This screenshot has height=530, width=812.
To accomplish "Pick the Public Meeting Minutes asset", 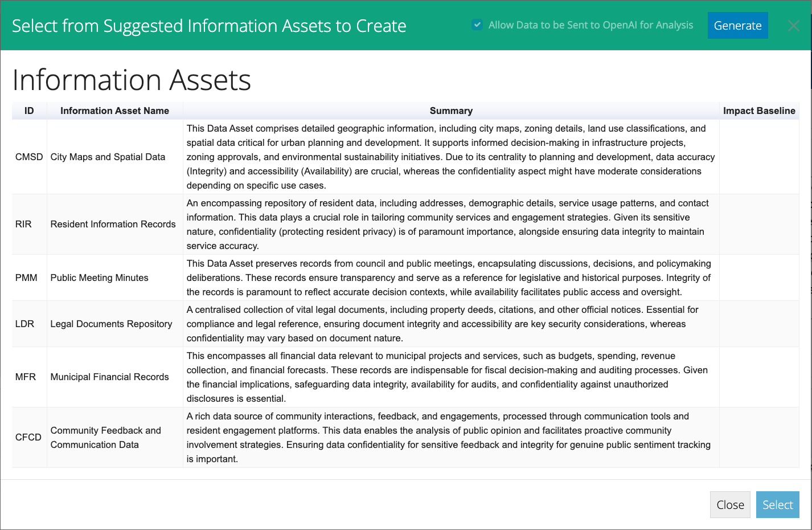I will 99,278.
